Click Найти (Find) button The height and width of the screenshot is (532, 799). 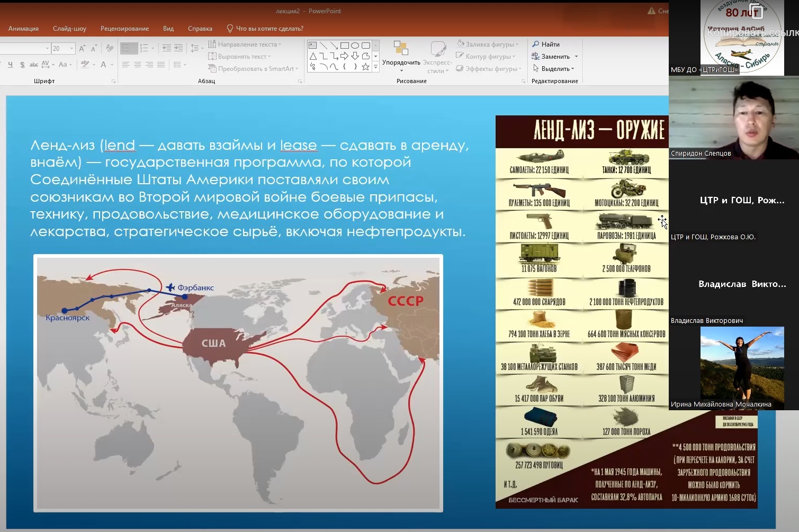[x=546, y=44]
